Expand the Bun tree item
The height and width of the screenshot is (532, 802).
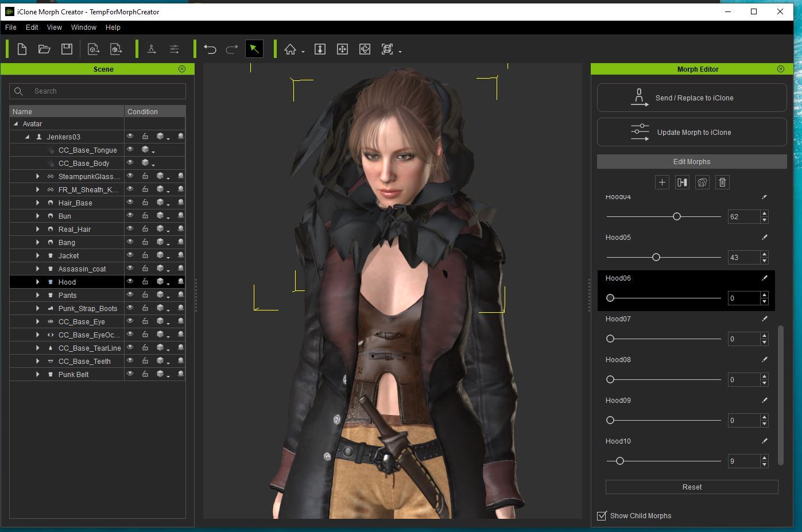pyautogui.click(x=38, y=216)
